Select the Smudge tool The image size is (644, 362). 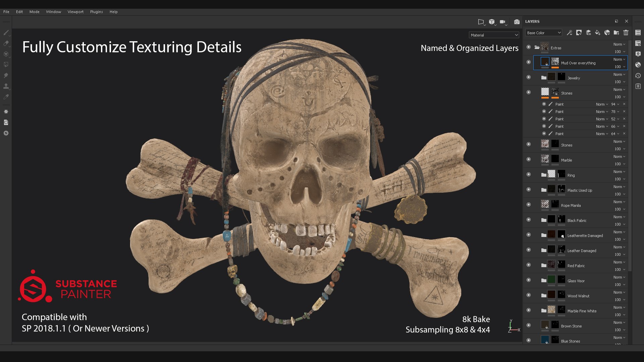click(6, 75)
